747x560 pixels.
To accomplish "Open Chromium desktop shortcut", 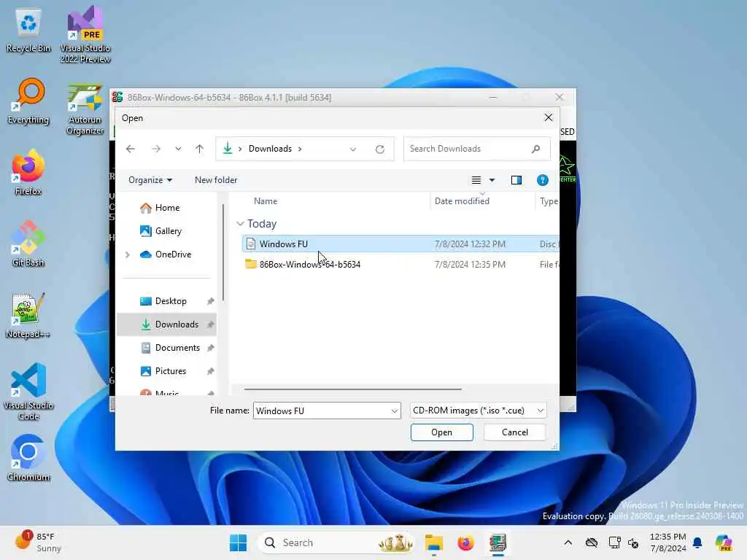I will click(x=28, y=458).
